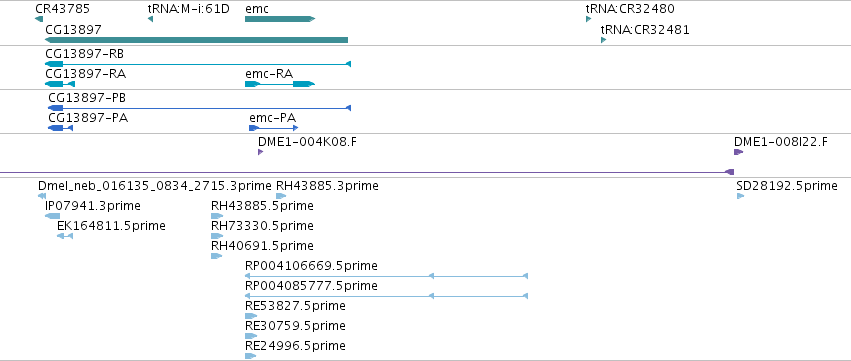
Task: Open the SD28192.5prime label link
Action: point(787,186)
